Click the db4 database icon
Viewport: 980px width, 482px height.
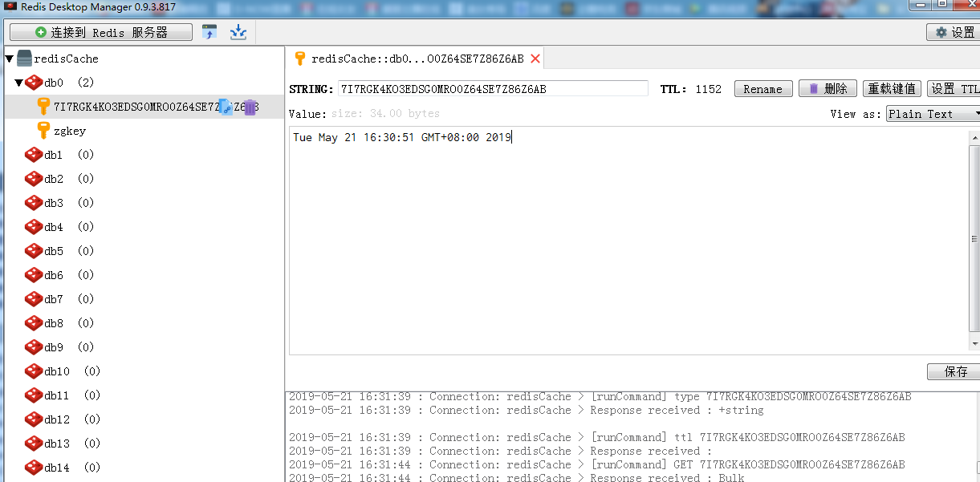tap(34, 227)
